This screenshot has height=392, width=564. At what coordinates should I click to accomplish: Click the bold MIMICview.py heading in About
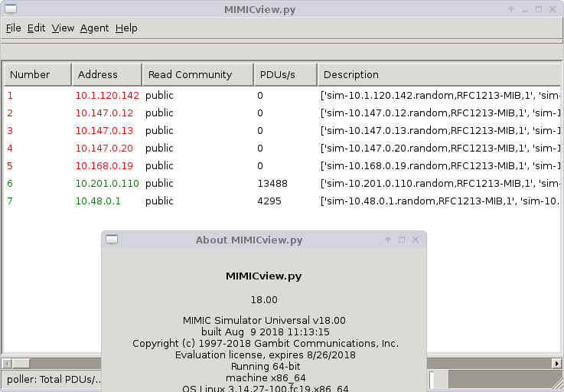click(264, 276)
